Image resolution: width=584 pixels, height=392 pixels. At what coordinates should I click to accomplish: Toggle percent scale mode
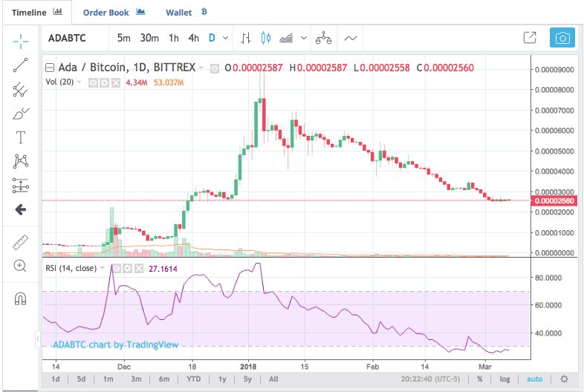click(x=480, y=379)
